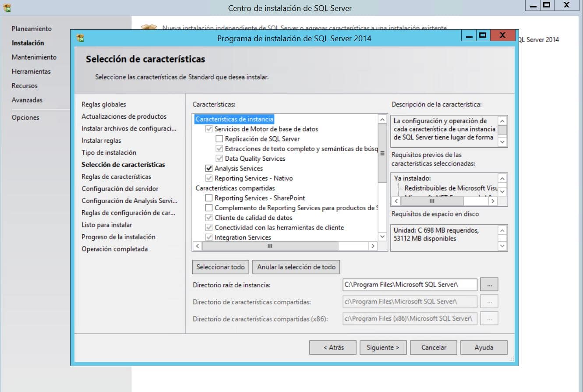Image resolution: width=583 pixels, height=392 pixels.
Task: Click the Tipo de instalación step
Action: pos(109,152)
